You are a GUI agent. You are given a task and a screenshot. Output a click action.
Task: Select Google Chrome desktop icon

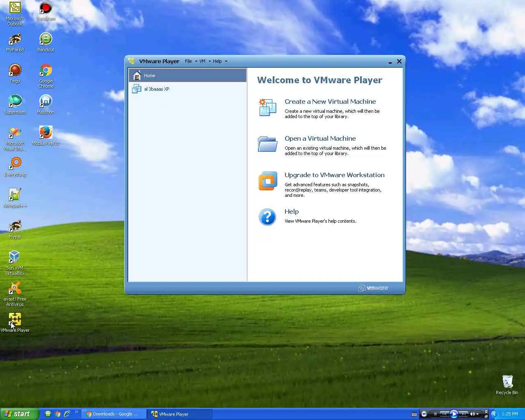coord(46,76)
